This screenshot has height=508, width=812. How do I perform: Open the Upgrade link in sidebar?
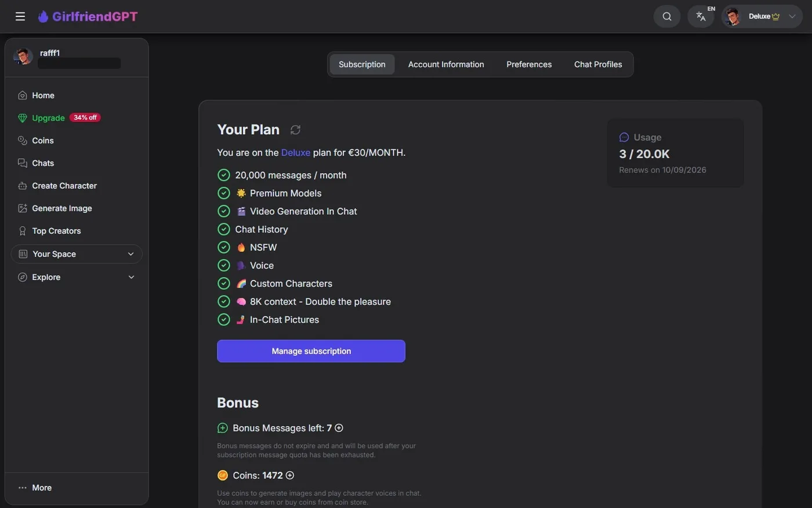pos(48,118)
